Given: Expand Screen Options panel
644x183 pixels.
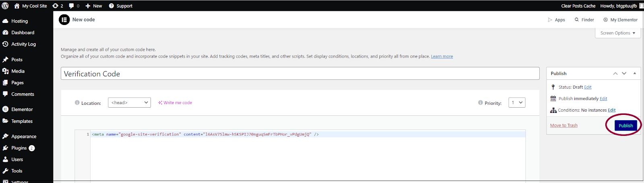Looking at the screenshot, I should click(617, 33).
